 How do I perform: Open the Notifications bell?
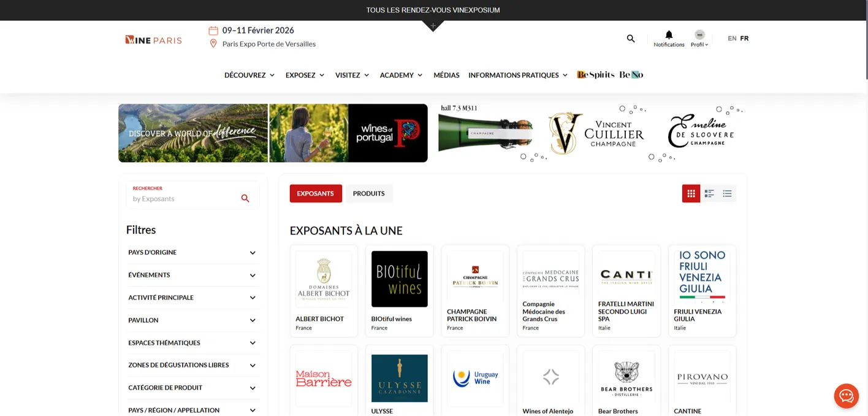(x=669, y=35)
